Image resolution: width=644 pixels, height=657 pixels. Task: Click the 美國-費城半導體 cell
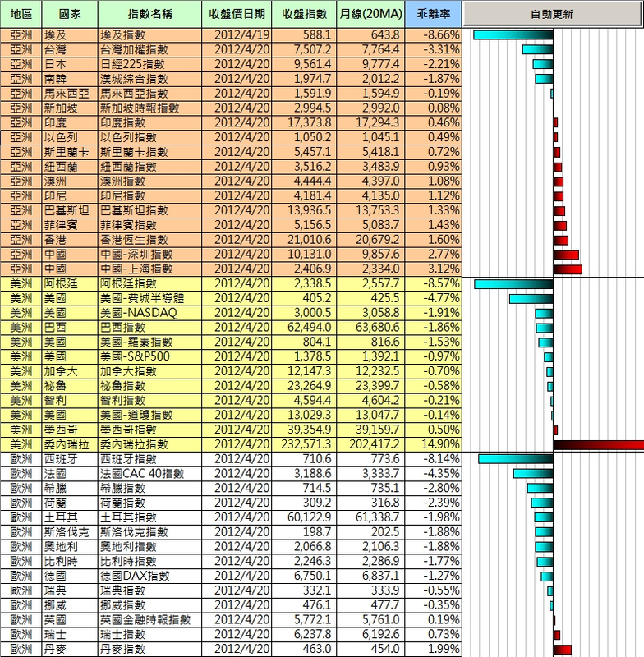click(x=149, y=298)
